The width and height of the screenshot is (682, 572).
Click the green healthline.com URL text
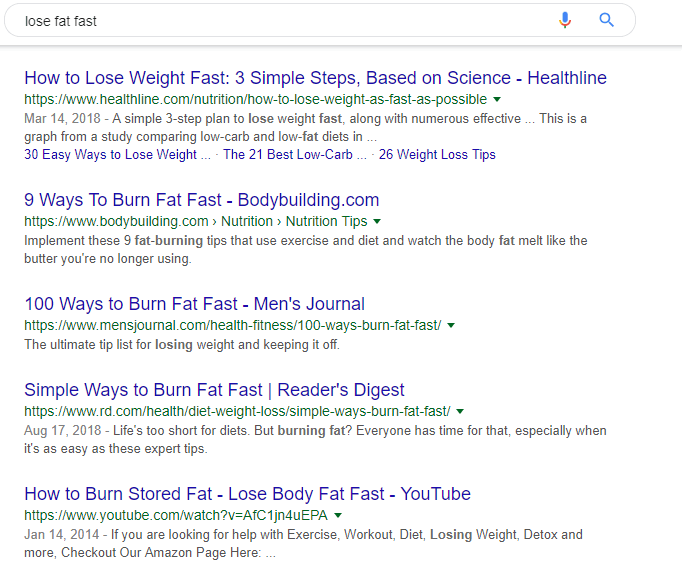tap(256, 100)
